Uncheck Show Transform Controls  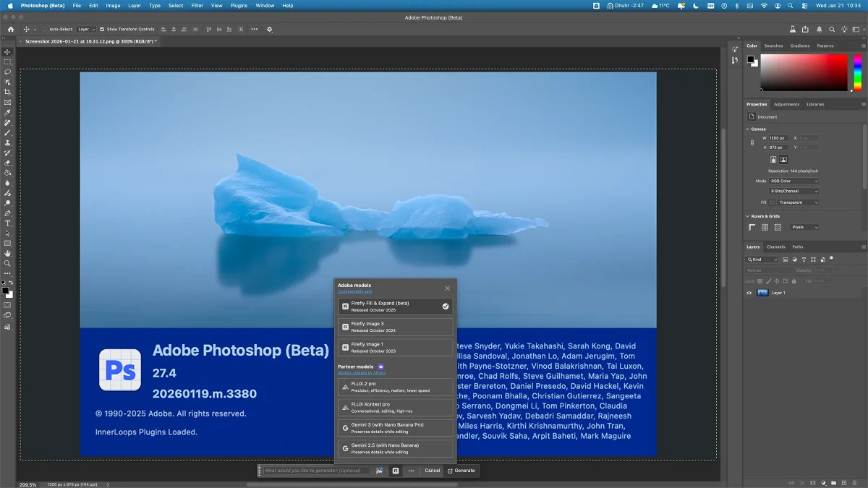click(102, 30)
